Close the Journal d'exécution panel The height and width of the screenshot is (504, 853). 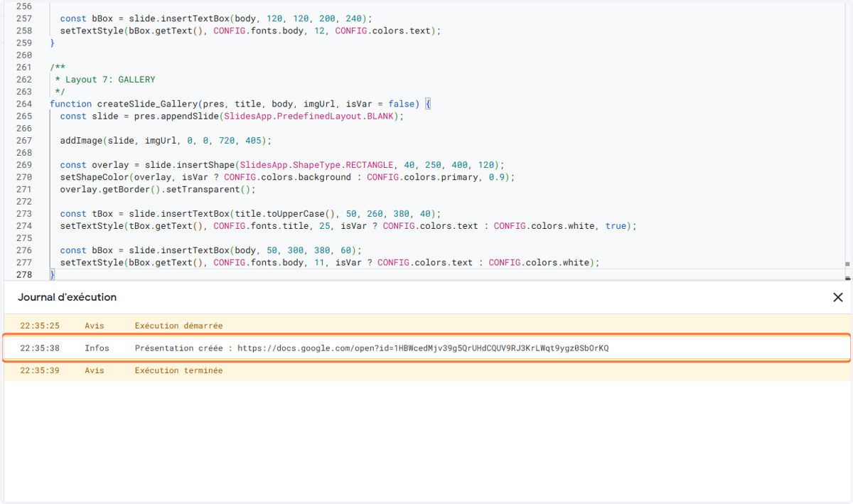[838, 297]
